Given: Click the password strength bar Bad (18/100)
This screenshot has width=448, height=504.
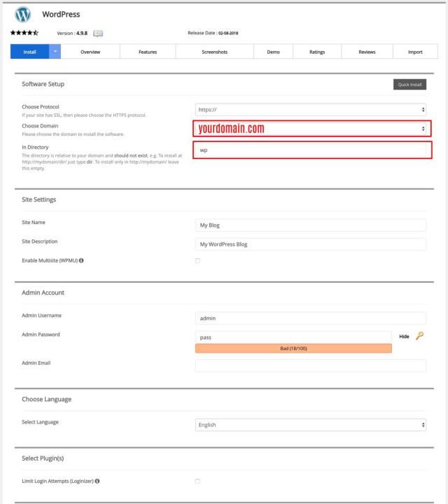Looking at the screenshot, I should [x=293, y=348].
